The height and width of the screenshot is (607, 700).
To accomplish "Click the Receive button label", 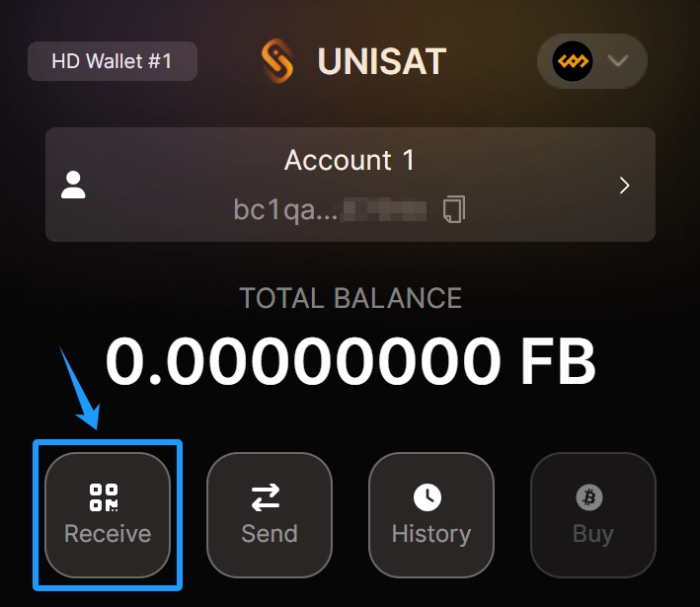I will pyautogui.click(x=108, y=534).
